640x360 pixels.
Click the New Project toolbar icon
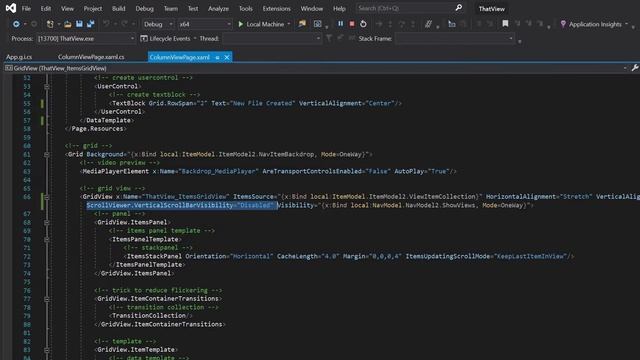click(50, 24)
